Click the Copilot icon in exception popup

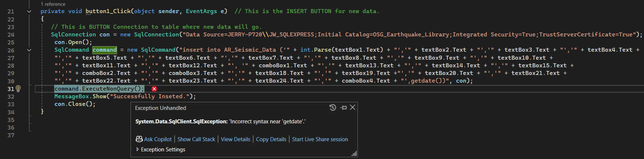coord(139,139)
